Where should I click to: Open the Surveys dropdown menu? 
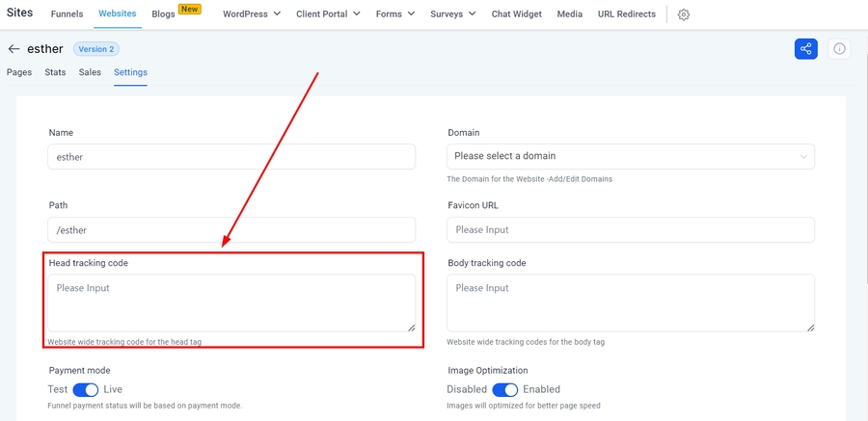(452, 14)
